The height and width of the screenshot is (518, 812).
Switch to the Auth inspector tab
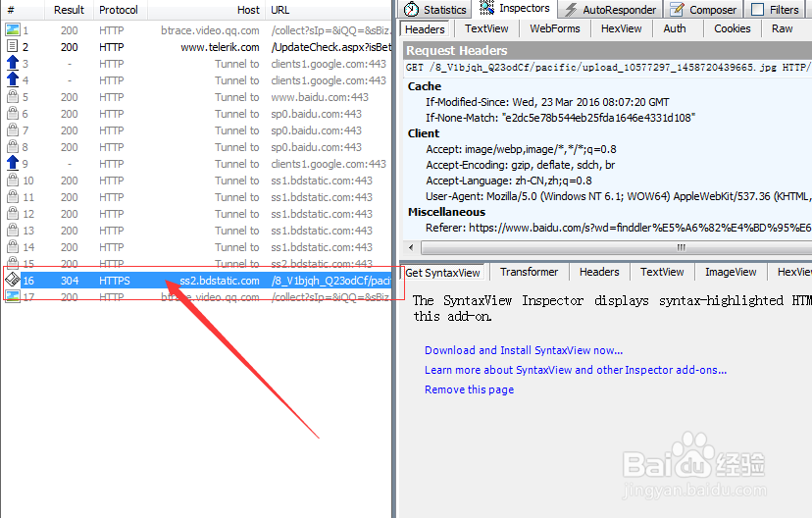(675, 28)
